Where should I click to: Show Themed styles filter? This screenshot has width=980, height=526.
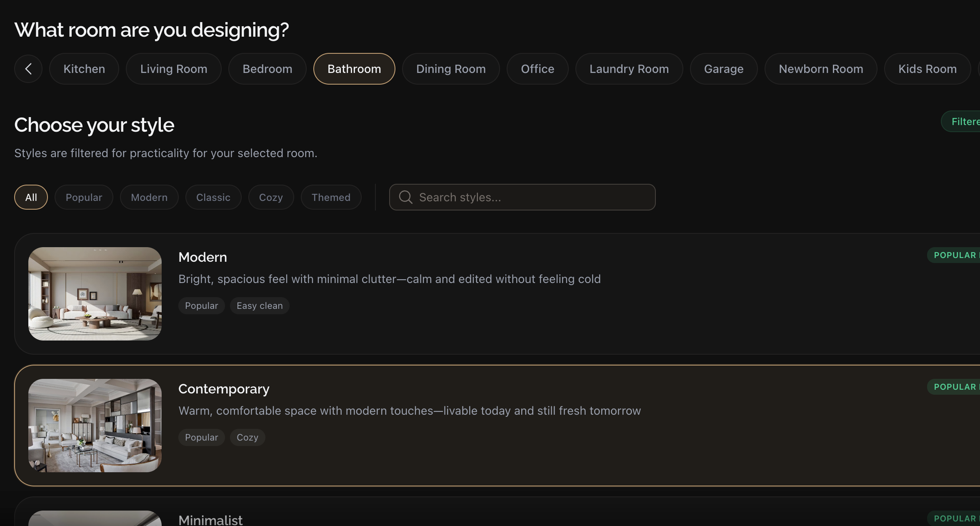click(331, 197)
